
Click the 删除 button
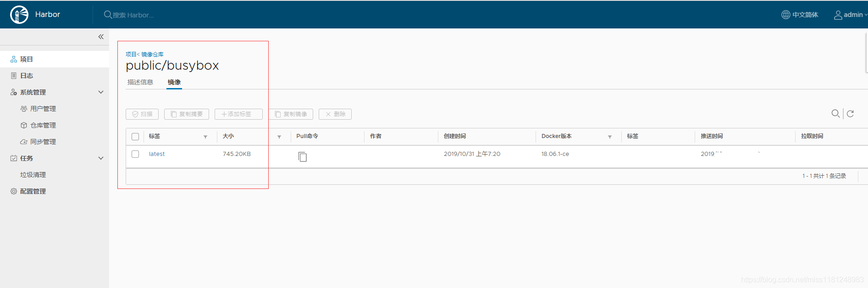(x=335, y=114)
